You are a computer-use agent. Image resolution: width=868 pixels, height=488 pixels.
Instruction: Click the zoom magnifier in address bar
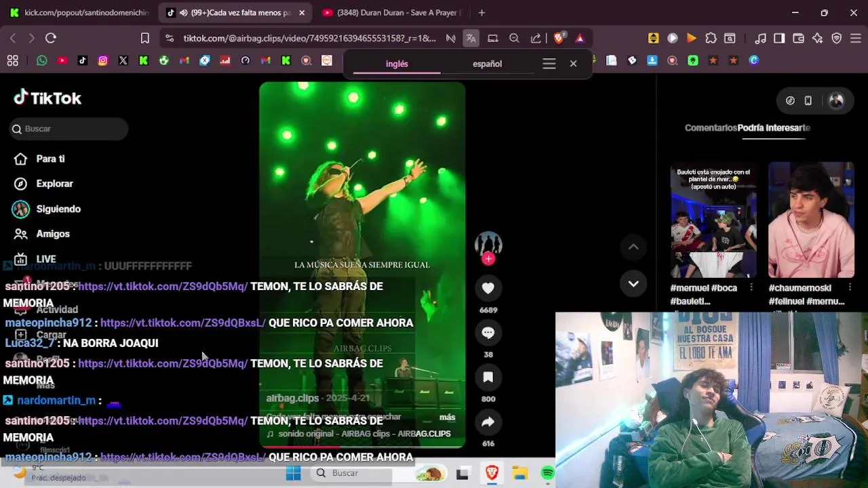click(514, 39)
